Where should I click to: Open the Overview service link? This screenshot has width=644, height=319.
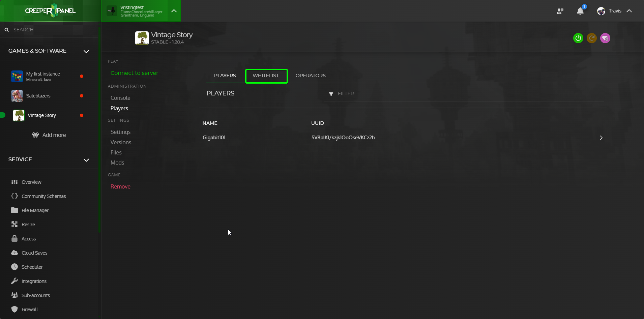(x=31, y=182)
